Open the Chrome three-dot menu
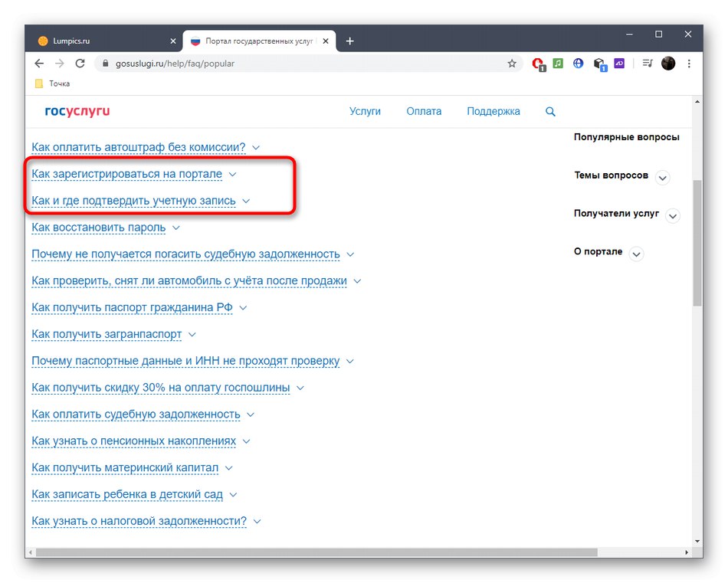 (x=689, y=64)
